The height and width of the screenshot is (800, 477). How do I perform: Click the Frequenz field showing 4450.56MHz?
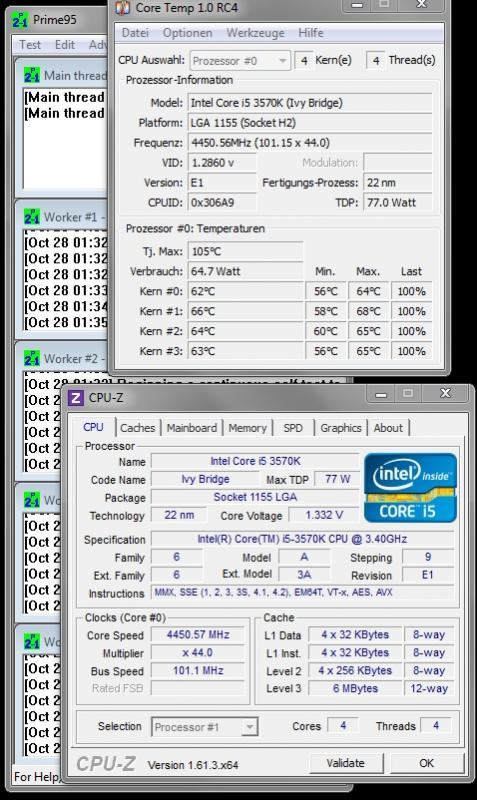[310, 143]
